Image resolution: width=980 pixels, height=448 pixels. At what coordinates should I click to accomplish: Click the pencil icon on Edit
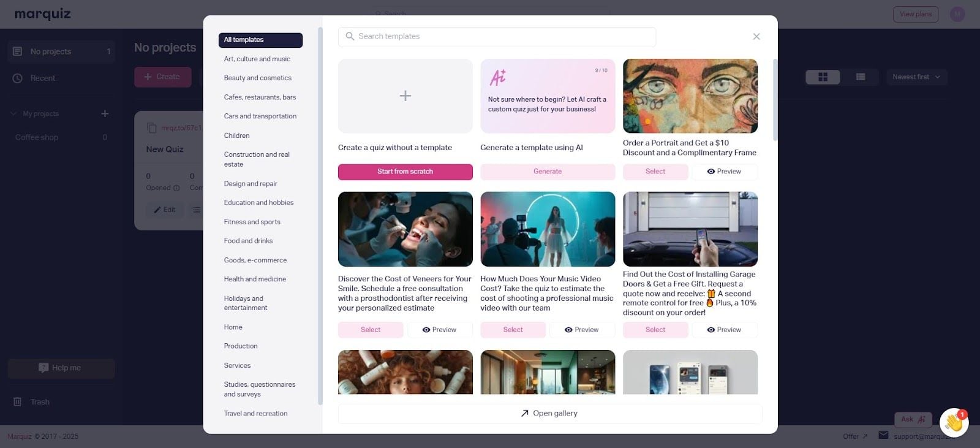157,210
